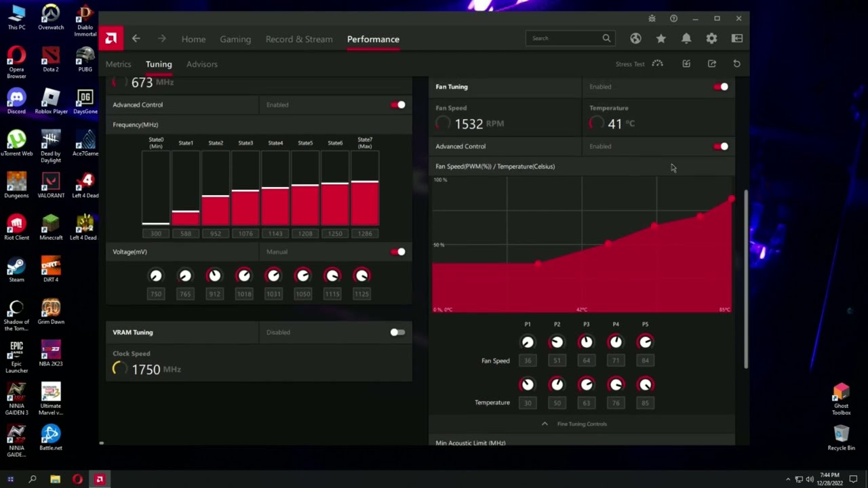Launch Overwatch desktop icon
Screen dimensions: 868x488
51,18
